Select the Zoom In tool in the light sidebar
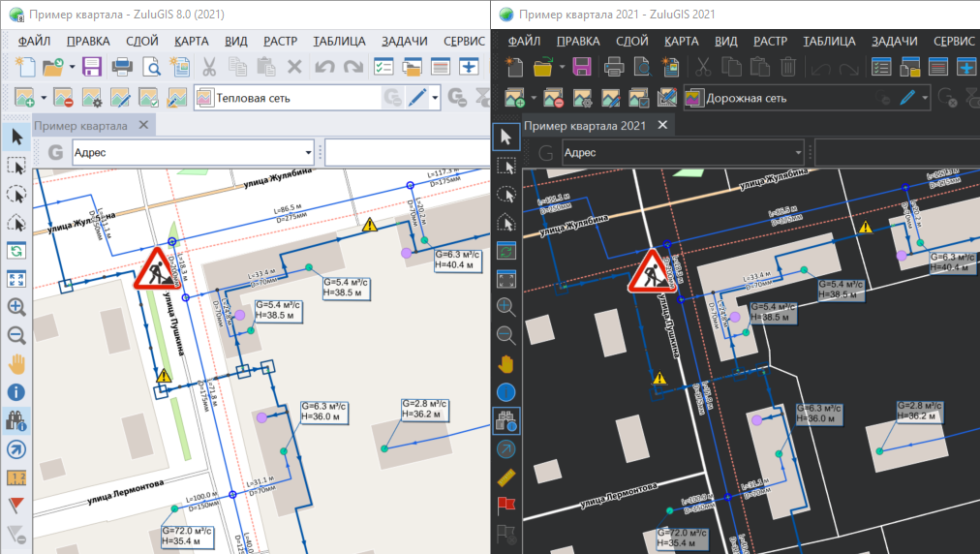This screenshot has height=554, width=980. click(16, 307)
